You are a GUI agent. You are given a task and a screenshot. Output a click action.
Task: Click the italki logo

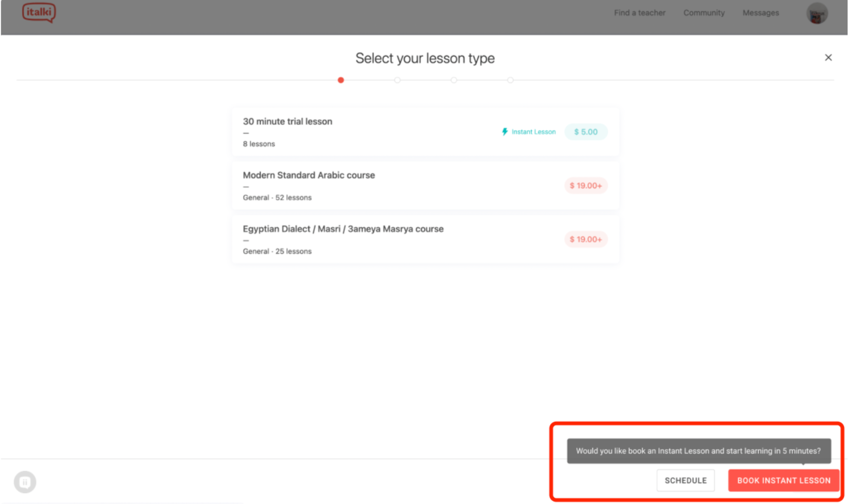point(39,13)
